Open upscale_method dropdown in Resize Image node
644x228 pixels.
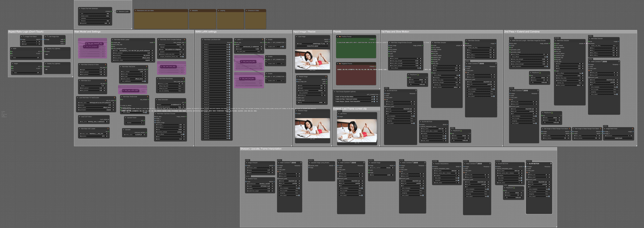pyautogui.click(x=312, y=90)
